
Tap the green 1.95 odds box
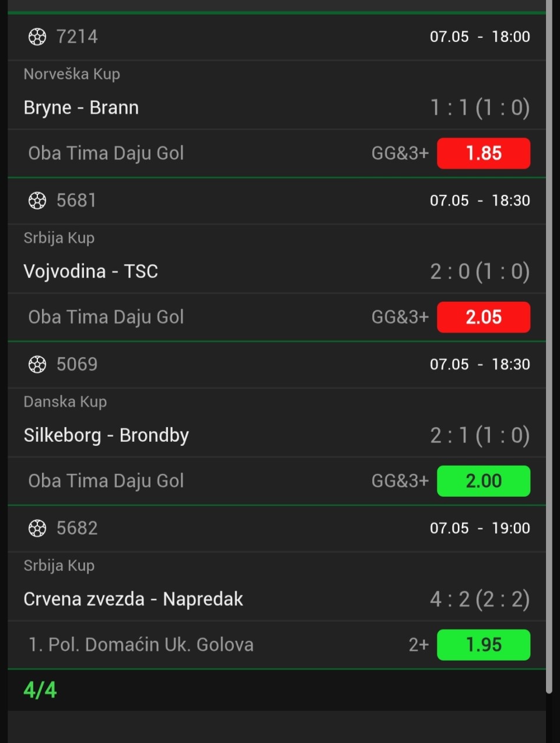tap(484, 645)
